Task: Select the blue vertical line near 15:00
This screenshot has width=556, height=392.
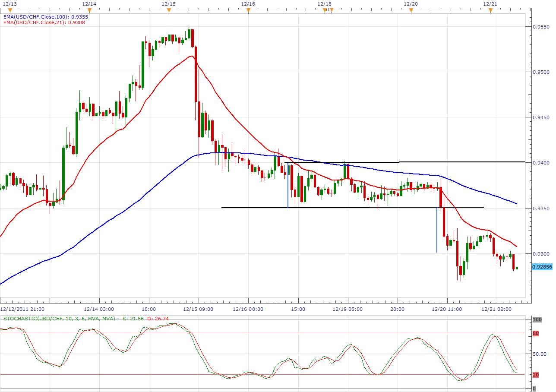Action: [288, 185]
